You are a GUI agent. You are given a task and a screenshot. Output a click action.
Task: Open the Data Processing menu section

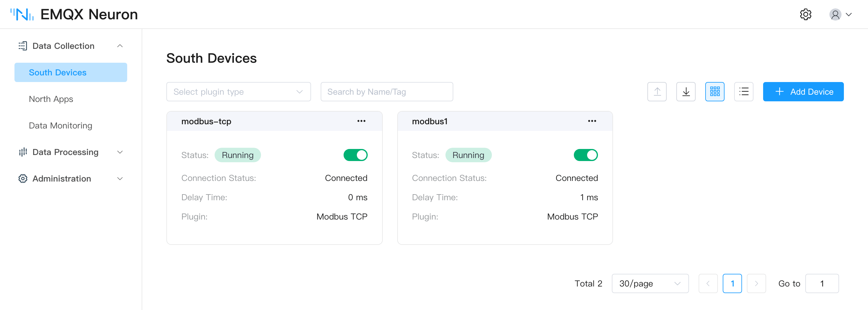(71, 152)
